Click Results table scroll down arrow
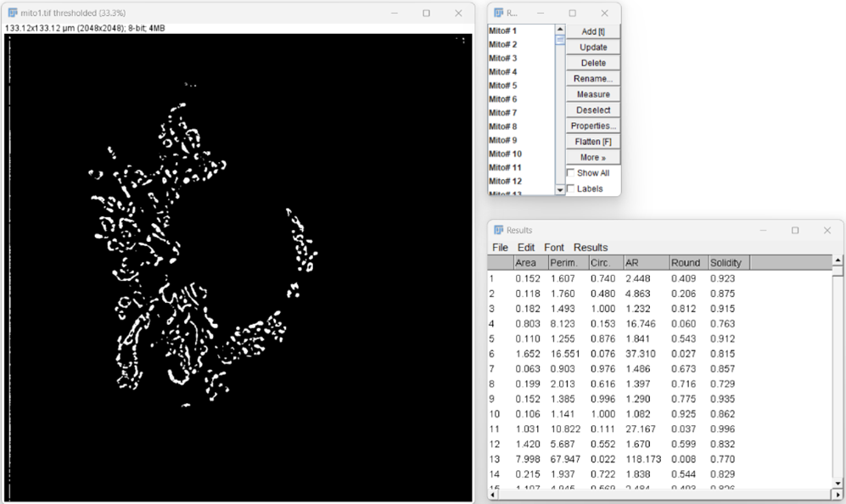The height and width of the screenshot is (504, 846). click(x=838, y=484)
